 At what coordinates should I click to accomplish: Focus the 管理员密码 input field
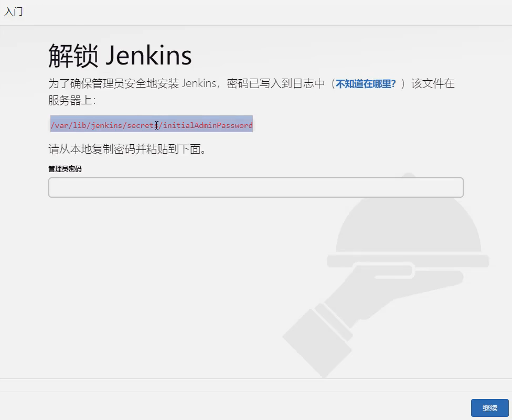(255, 187)
